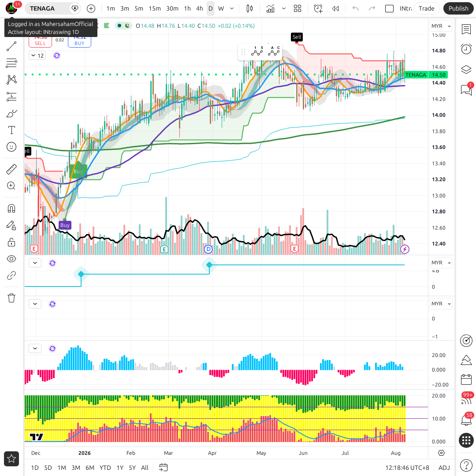The width and height of the screenshot is (476, 476).
Task: Open the forecasting and measurement tools
Action: (x=11, y=97)
